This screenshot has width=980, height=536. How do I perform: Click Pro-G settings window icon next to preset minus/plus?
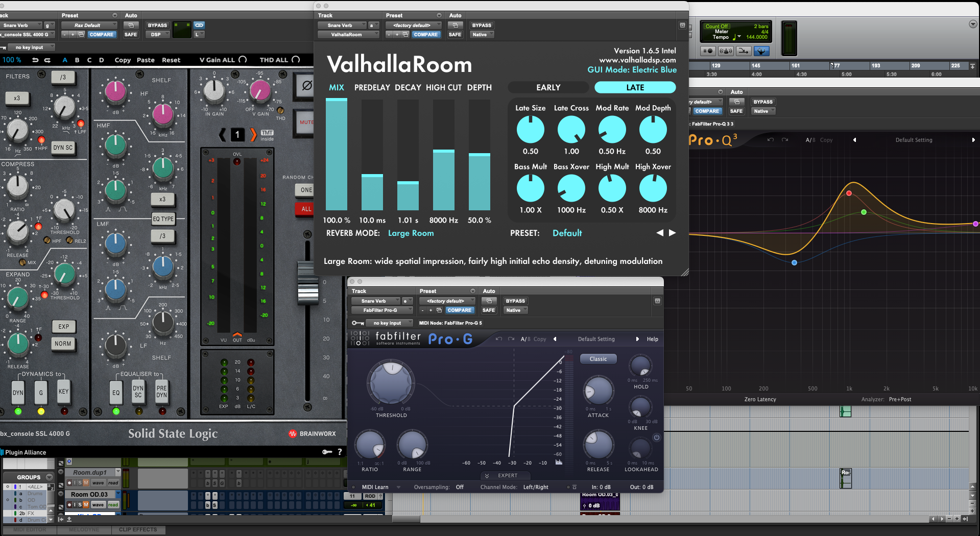pos(439,310)
